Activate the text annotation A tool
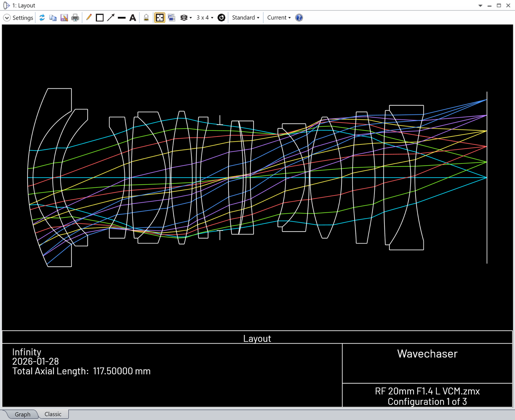 (x=133, y=18)
